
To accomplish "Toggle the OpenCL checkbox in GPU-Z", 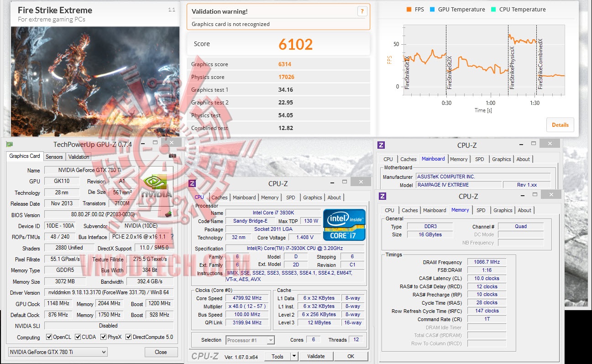I will pos(49,337).
